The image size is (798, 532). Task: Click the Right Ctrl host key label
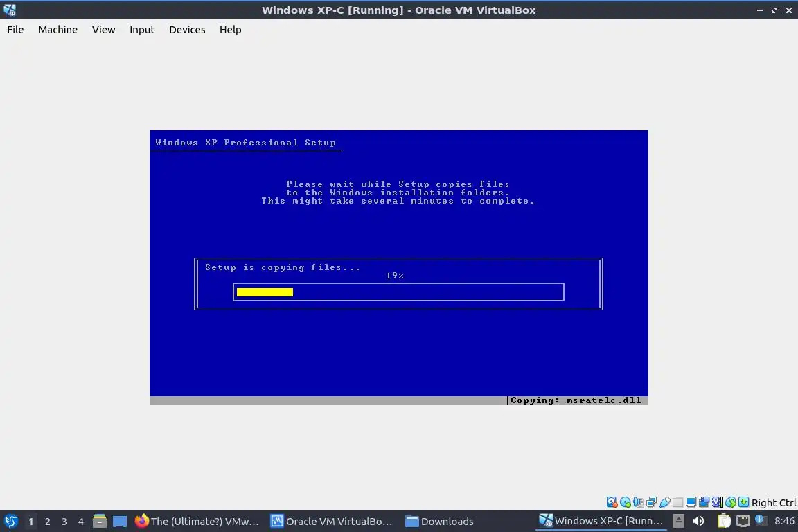[774, 503]
